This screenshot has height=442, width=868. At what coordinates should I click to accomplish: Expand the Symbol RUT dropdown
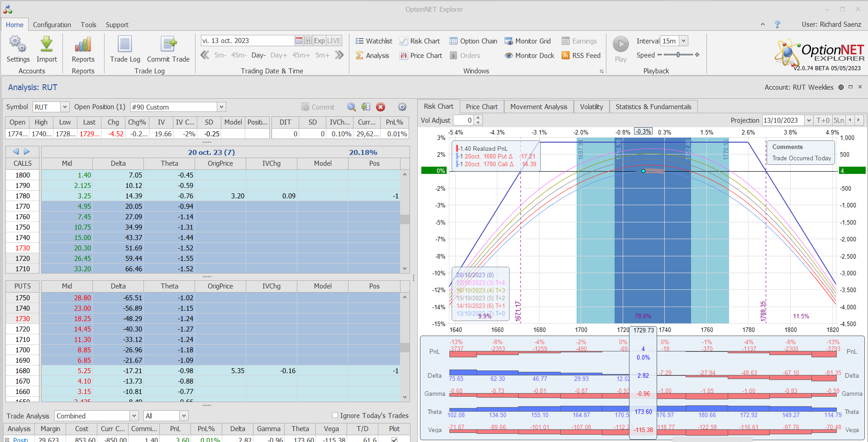point(65,107)
